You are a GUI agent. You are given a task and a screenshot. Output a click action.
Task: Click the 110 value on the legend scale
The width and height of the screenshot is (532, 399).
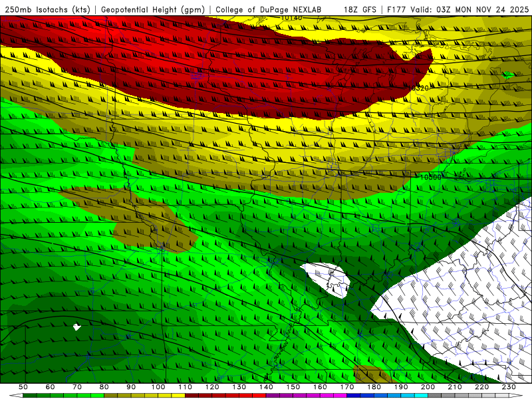(x=186, y=387)
